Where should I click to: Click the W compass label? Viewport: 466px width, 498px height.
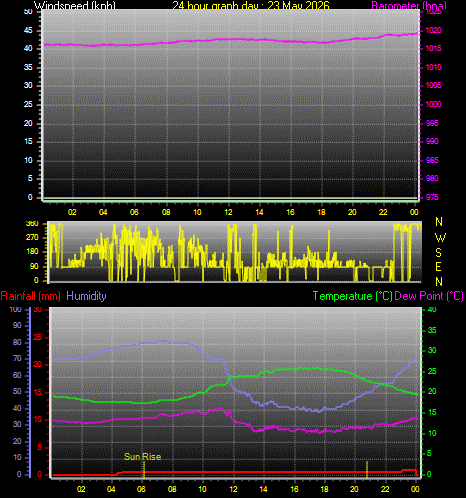pos(440,238)
